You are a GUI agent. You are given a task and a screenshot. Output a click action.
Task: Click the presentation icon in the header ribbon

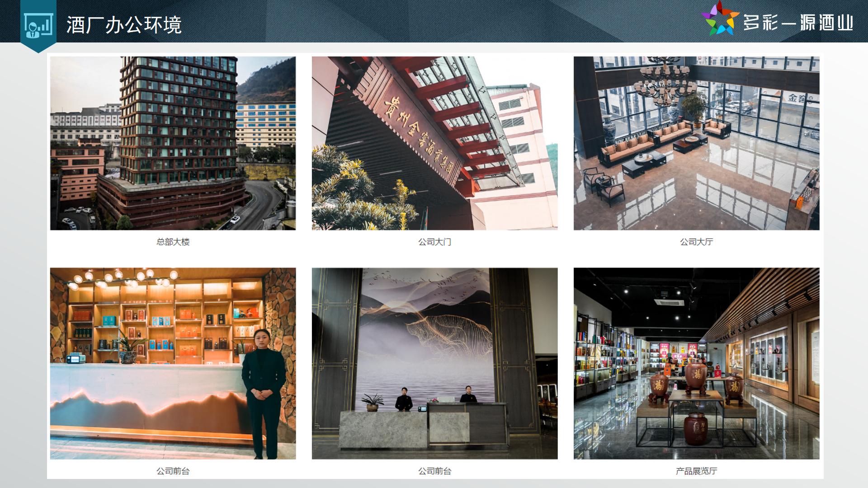[x=38, y=25]
